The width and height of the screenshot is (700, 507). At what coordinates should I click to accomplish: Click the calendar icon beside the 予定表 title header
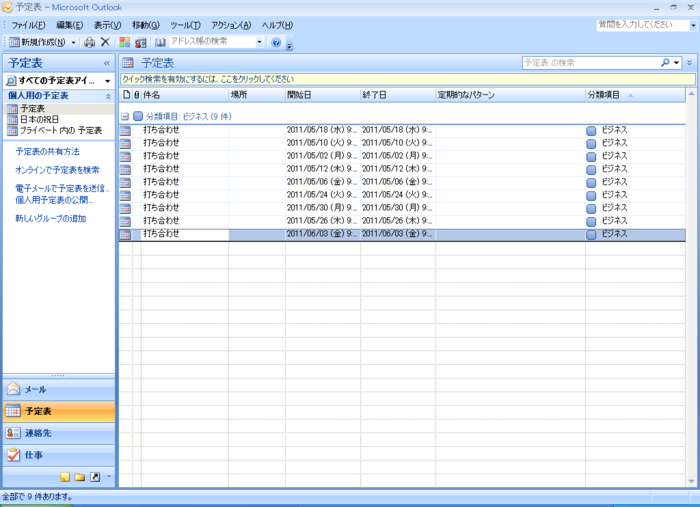tap(128, 63)
